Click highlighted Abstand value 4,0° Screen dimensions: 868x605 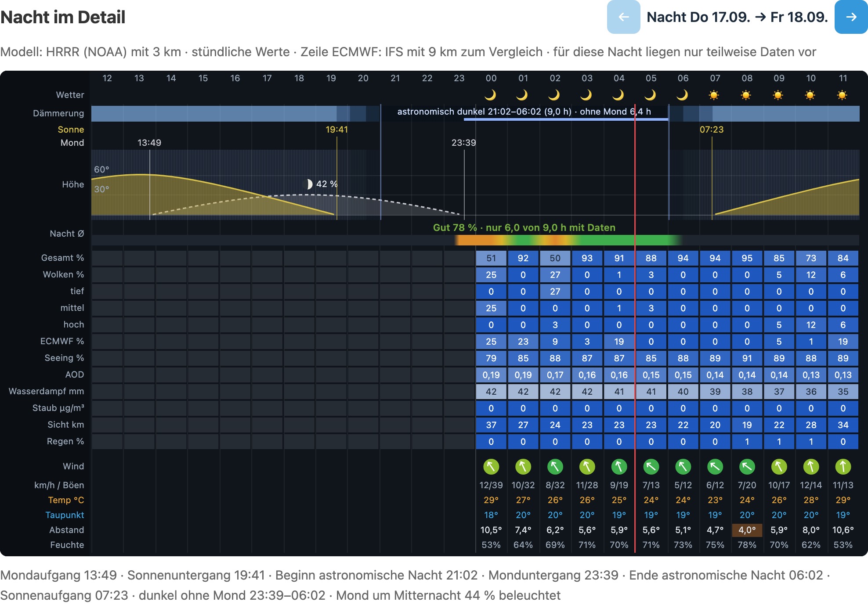click(747, 530)
